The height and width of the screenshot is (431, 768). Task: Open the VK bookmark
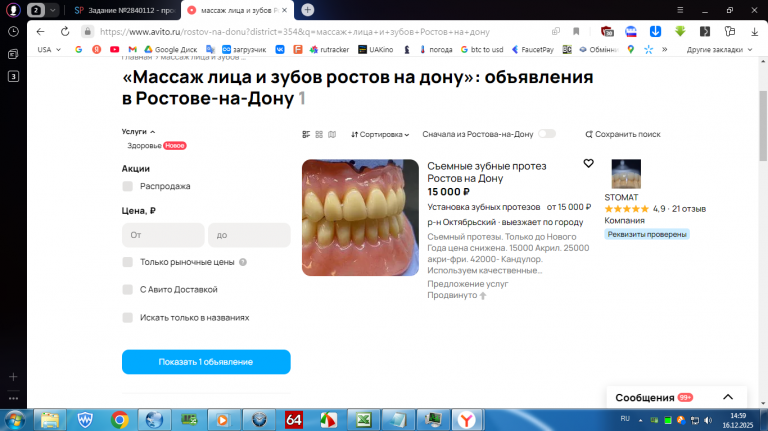pyautogui.click(x=280, y=49)
